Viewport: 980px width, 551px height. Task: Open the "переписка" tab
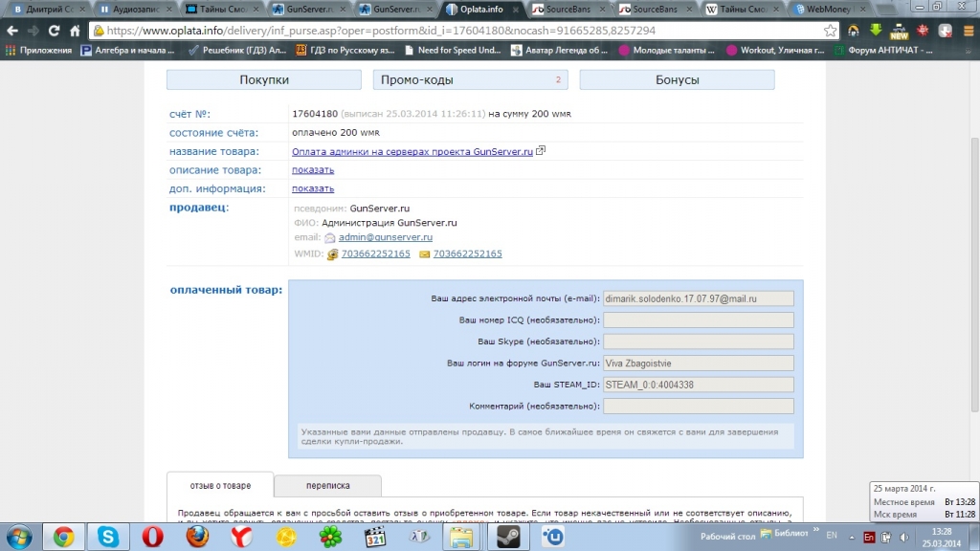(x=327, y=486)
